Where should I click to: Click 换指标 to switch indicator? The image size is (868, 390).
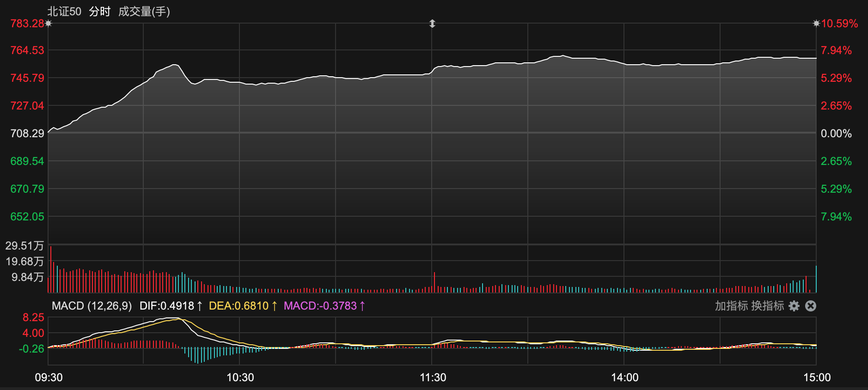coord(767,306)
